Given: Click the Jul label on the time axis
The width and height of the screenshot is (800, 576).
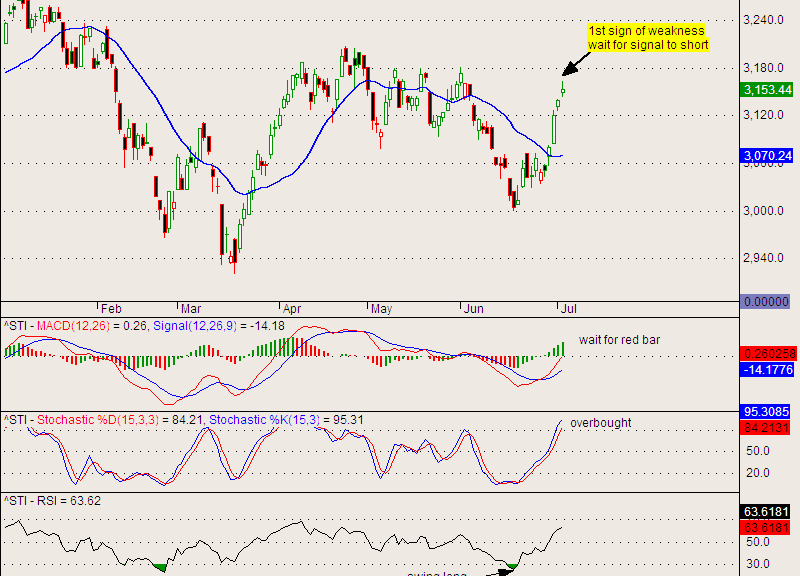Looking at the screenshot, I should pos(567,309).
